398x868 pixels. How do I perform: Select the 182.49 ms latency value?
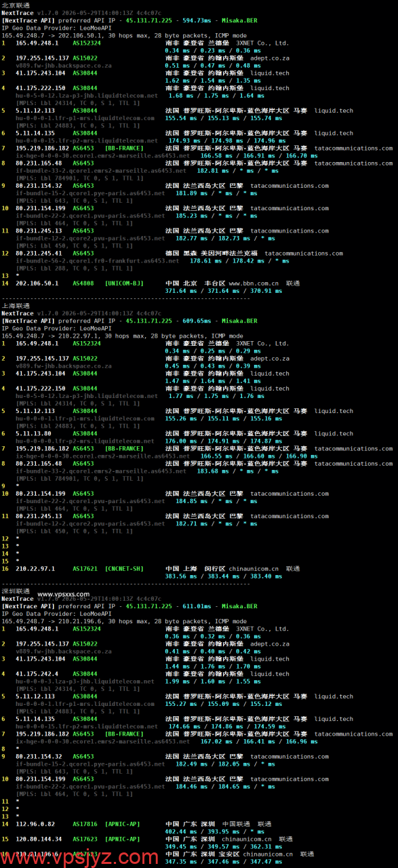[191, 764]
